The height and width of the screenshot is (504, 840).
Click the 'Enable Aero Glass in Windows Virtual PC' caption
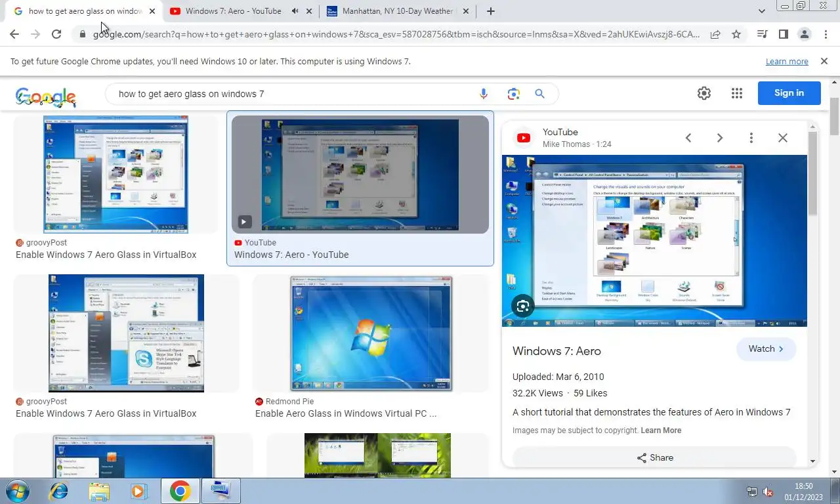346,413
